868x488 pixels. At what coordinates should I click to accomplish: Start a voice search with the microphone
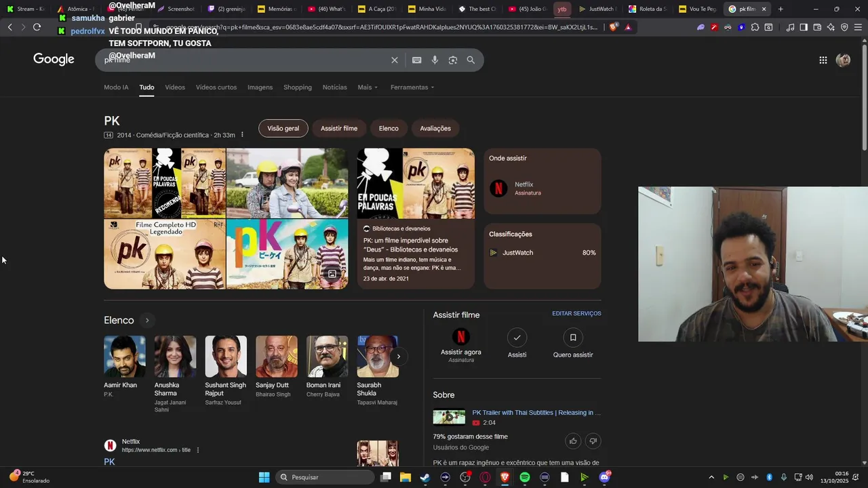pyautogui.click(x=435, y=60)
